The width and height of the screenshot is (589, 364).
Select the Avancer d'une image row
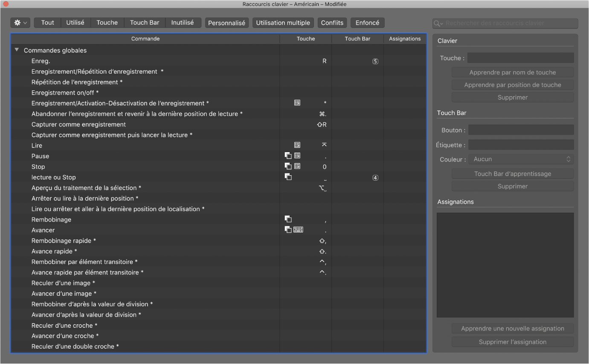(218, 294)
